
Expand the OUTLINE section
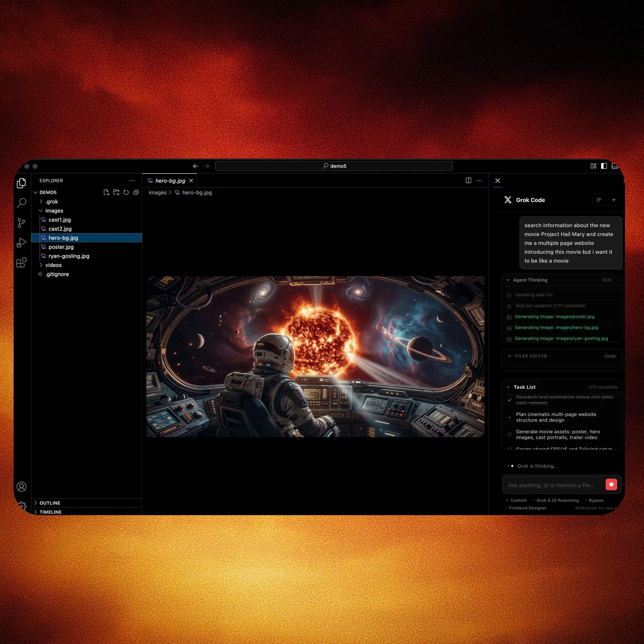(x=50, y=503)
